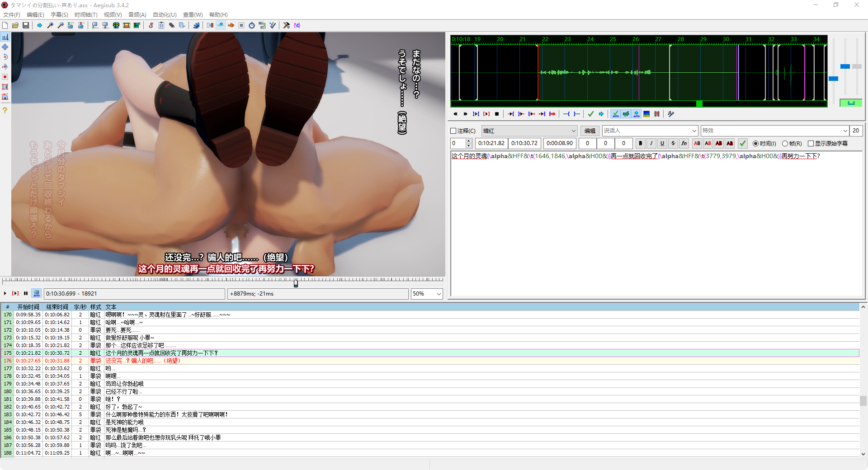Apply bold formatting with the B button
The image size is (868, 470).
pos(641,143)
